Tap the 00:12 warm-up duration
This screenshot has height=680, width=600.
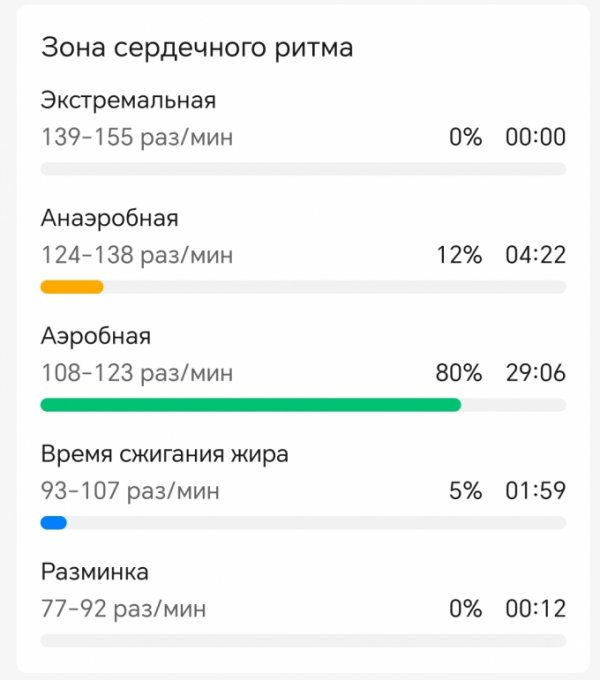pyautogui.click(x=536, y=609)
